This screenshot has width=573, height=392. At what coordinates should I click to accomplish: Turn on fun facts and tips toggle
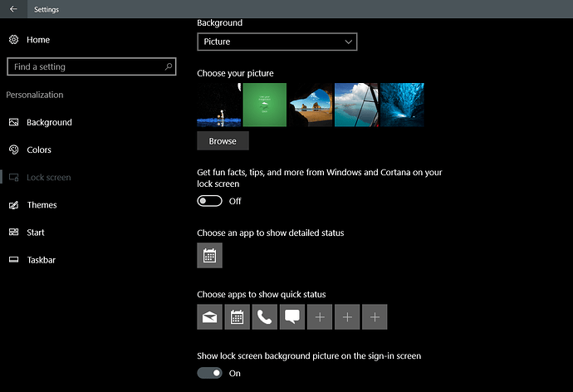(209, 201)
